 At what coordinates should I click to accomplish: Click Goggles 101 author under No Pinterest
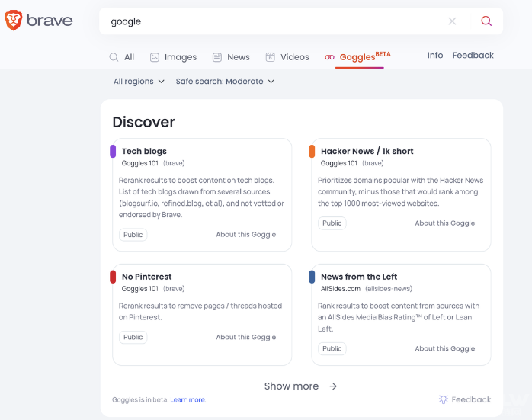pyautogui.click(x=139, y=289)
